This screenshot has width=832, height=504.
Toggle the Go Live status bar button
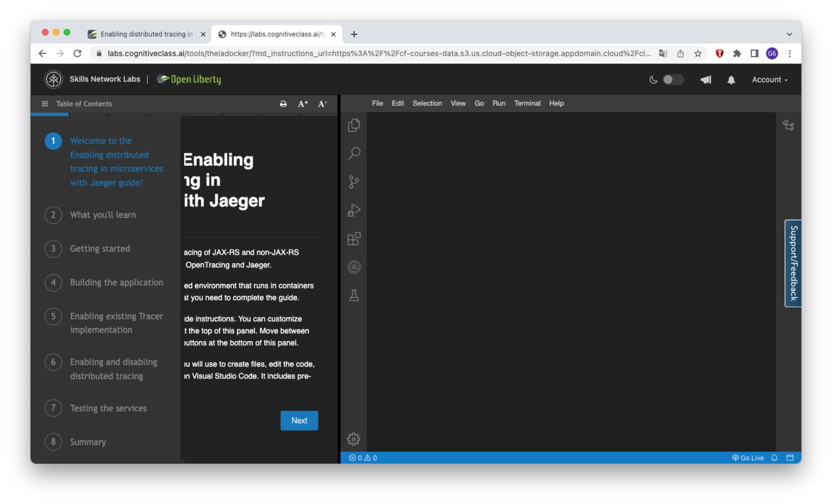click(748, 458)
